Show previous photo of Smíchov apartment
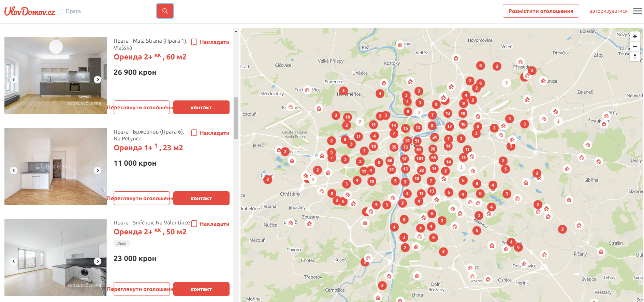The width and height of the screenshot is (644, 302). [x=14, y=261]
